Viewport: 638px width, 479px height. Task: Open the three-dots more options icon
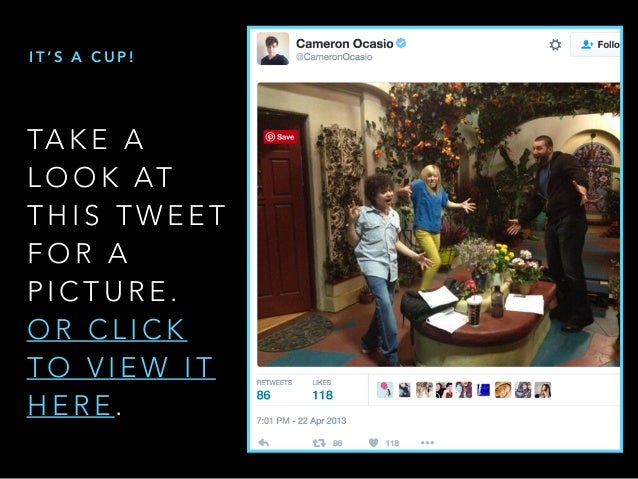[x=427, y=443]
